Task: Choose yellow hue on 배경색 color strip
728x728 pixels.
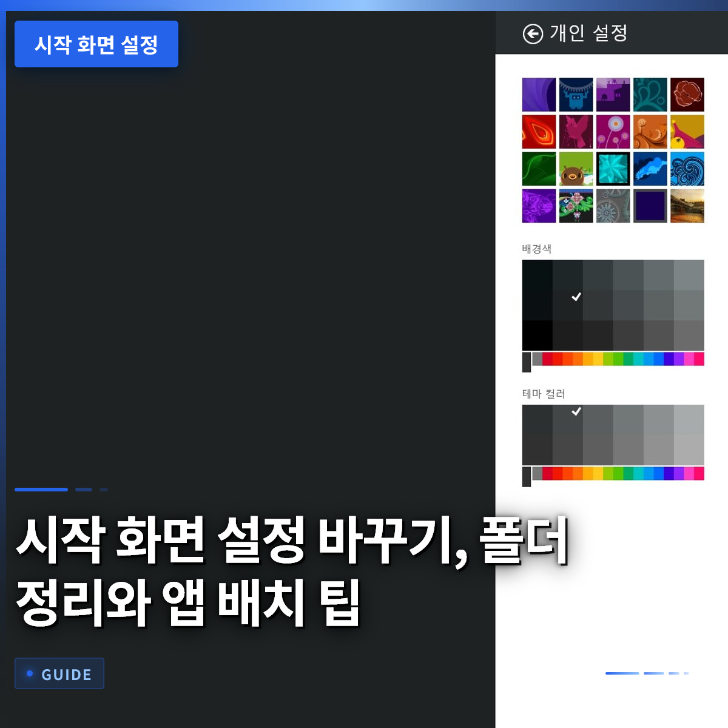Action: pyautogui.click(x=598, y=359)
